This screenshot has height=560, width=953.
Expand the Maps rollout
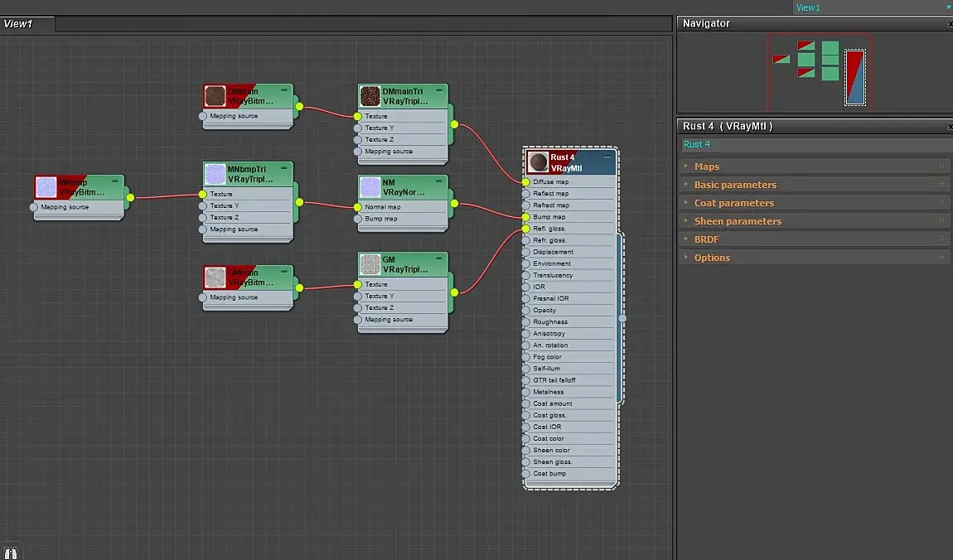tap(707, 167)
